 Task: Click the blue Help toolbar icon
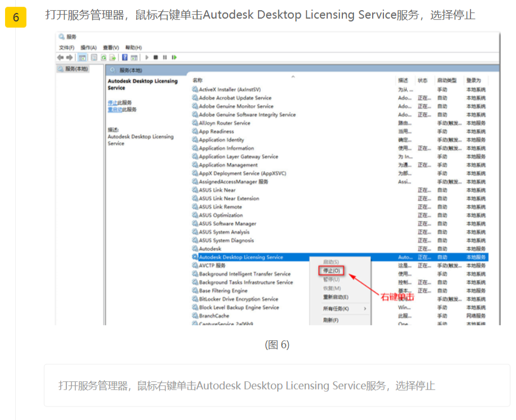pyautogui.click(x=125, y=57)
